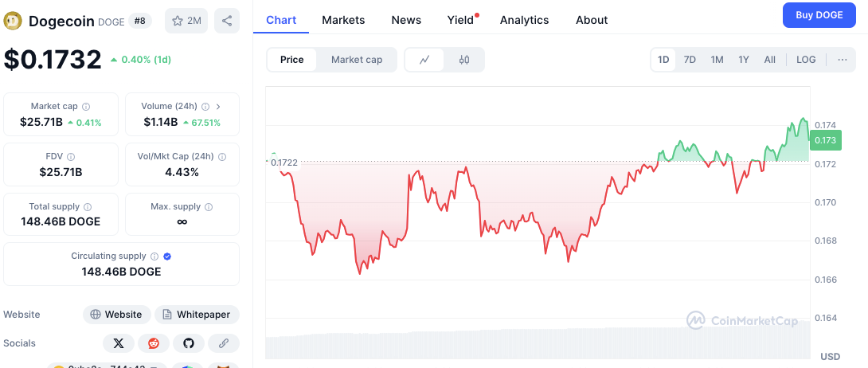Screen dimensions: 868x368
Task: Open the Whitepaper link button
Action: point(197,315)
